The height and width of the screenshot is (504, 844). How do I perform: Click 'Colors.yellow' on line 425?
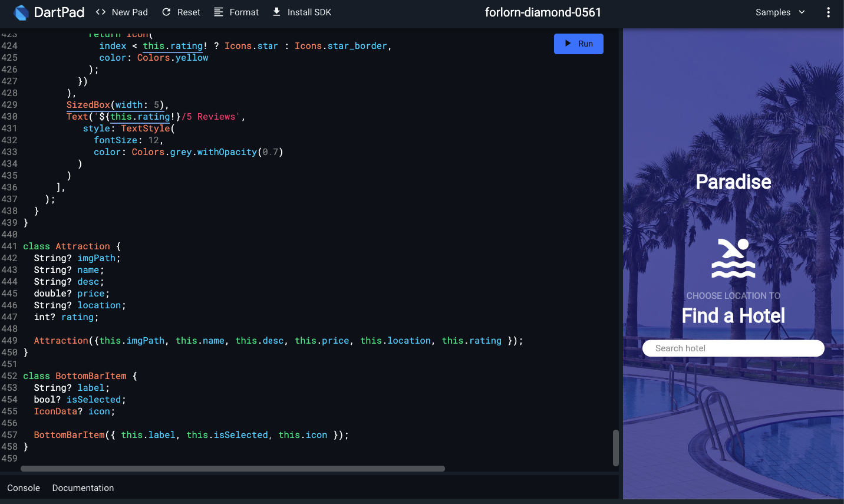pyautogui.click(x=173, y=58)
